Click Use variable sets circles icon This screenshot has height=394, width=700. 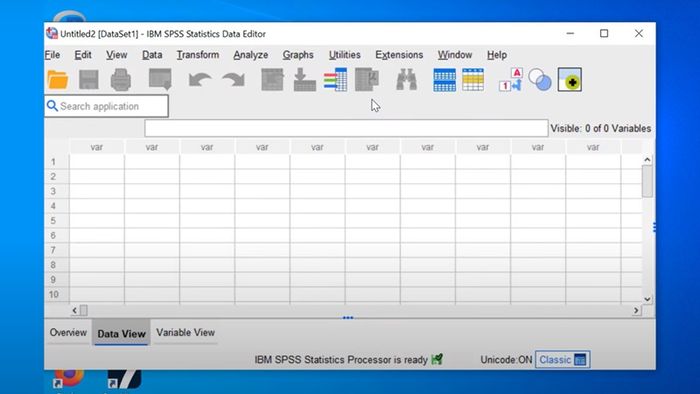click(540, 80)
